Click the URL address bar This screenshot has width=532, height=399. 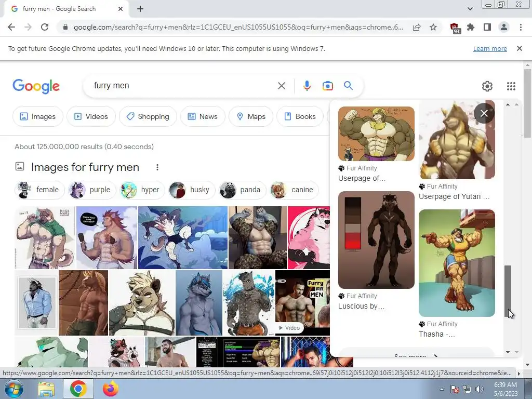[x=238, y=27]
